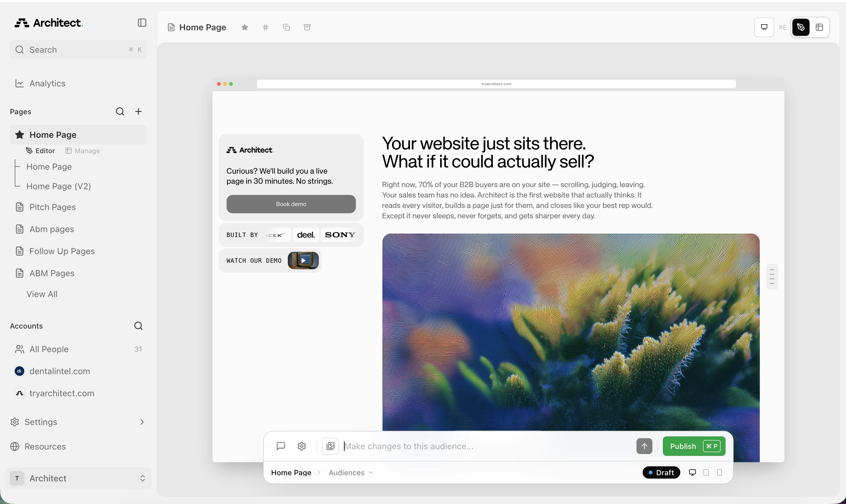Open the Home Page variant row
Screen dimensions: 846x504
click(x=49, y=167)
